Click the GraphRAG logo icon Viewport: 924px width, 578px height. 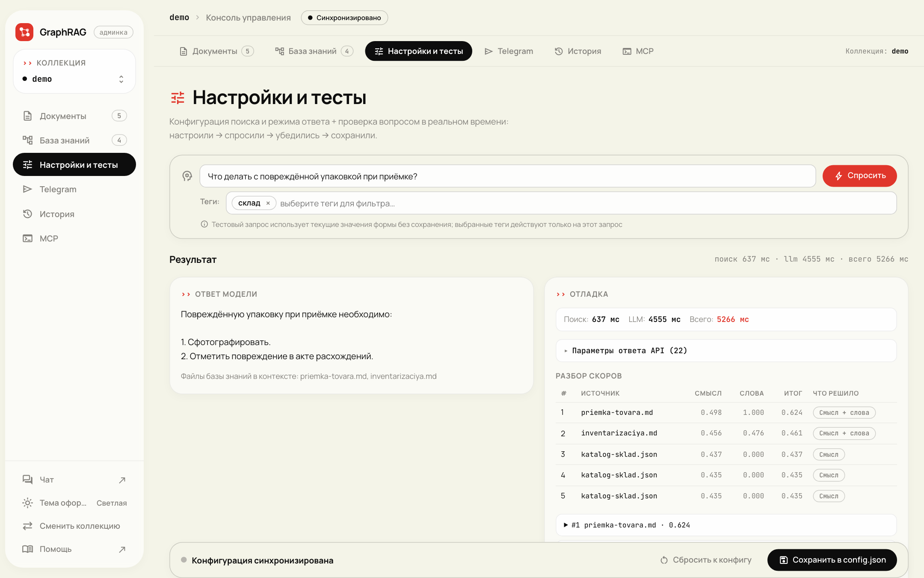[x=24, y=32]
